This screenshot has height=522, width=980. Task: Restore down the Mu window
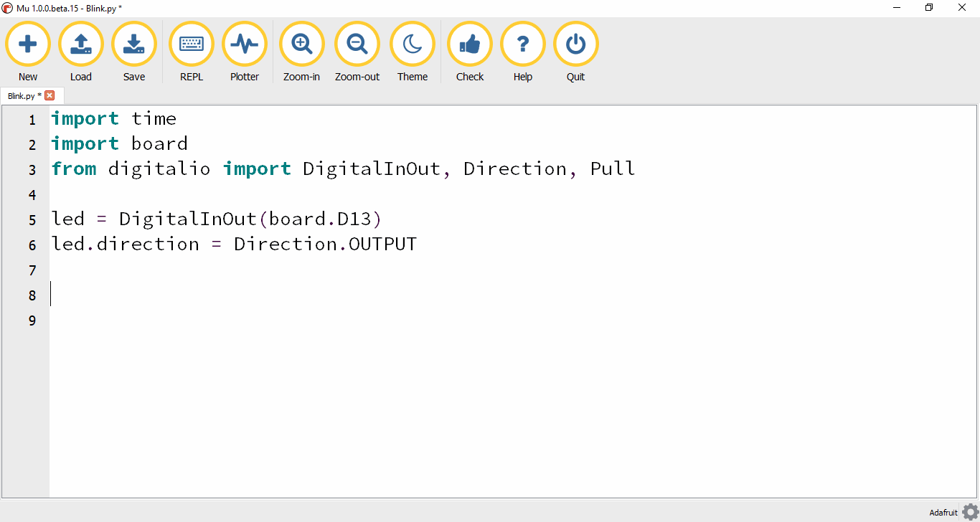coord(928,7)
